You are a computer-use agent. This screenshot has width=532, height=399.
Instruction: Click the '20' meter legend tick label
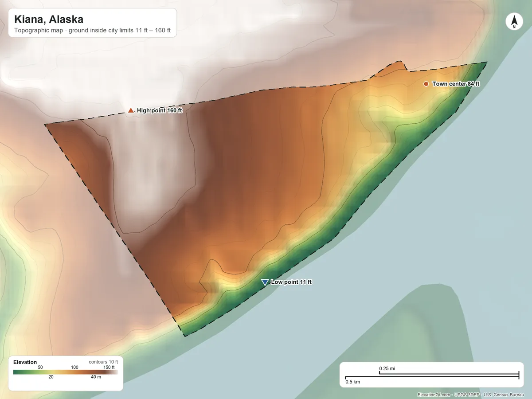tap(51, 377)
